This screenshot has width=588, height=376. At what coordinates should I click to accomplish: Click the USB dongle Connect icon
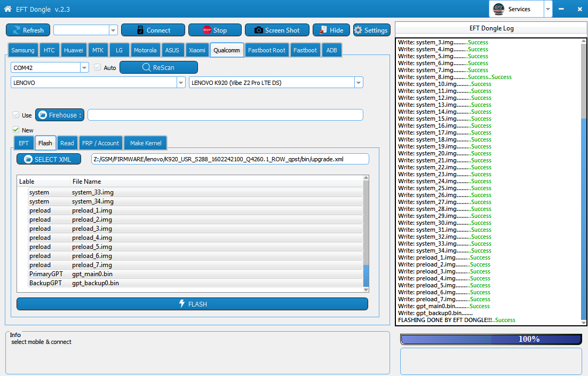point(140,30)
